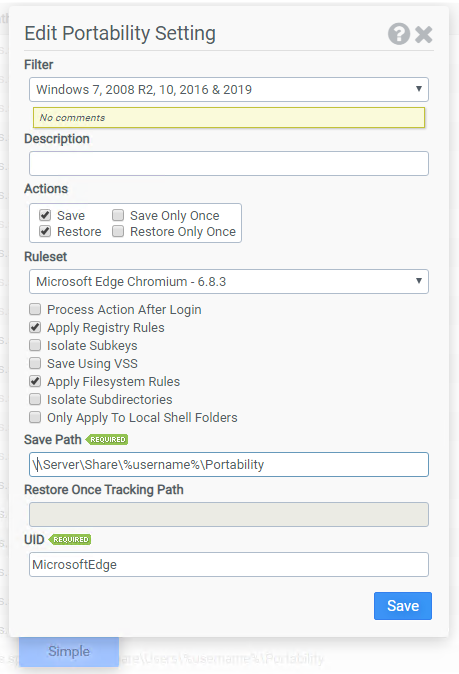
Task: Toggle Apply Registry Rules checkbox
Action: pos(35,327)
